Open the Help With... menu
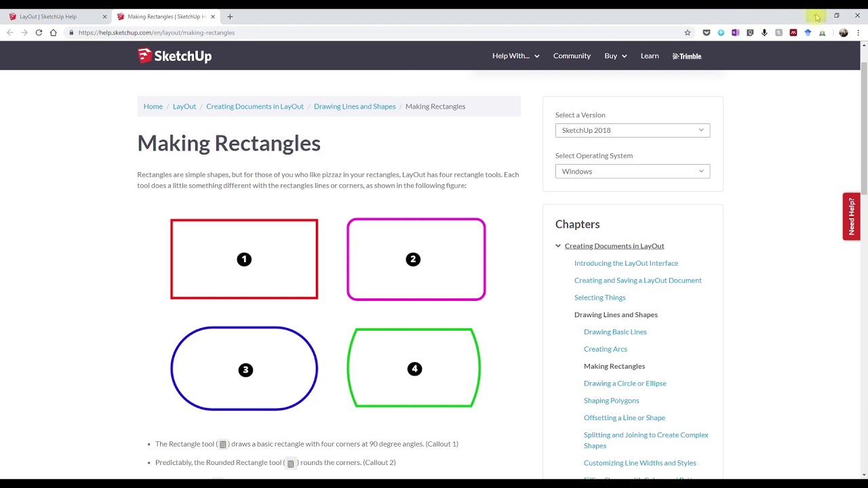 pos(515,56)
